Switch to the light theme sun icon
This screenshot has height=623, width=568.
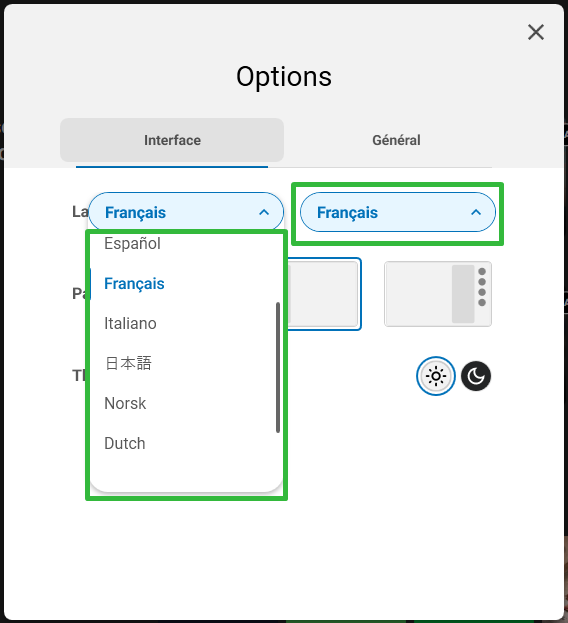tap(436, 376)
